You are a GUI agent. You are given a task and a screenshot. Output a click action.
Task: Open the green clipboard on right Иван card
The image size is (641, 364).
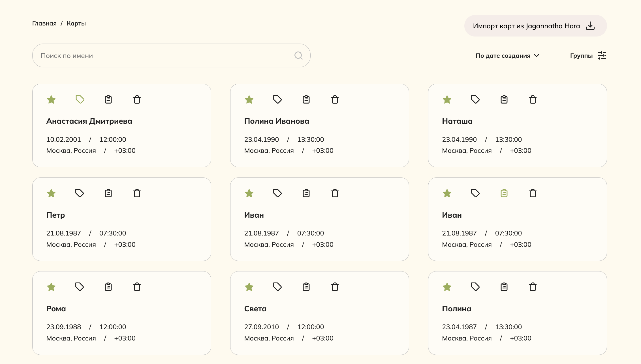point(504,193)
